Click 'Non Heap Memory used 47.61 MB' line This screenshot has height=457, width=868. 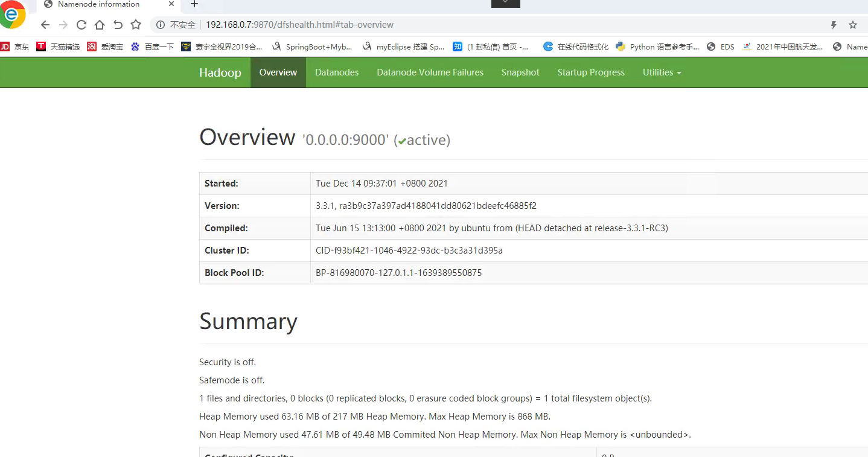click(x=445, y=435)
